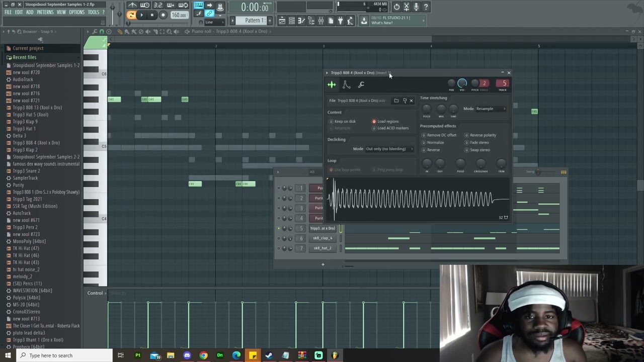Click the sampler VOL knob
Image resolution: width=644 pixels, height=362 pixels.
point(462,83)
